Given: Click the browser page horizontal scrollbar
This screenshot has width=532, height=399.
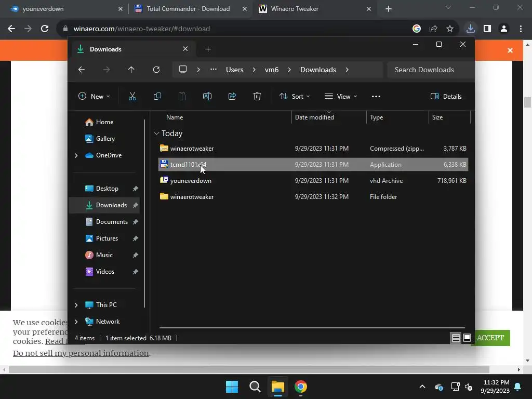Looking at the screenshot, I should [x=249, y=369].
